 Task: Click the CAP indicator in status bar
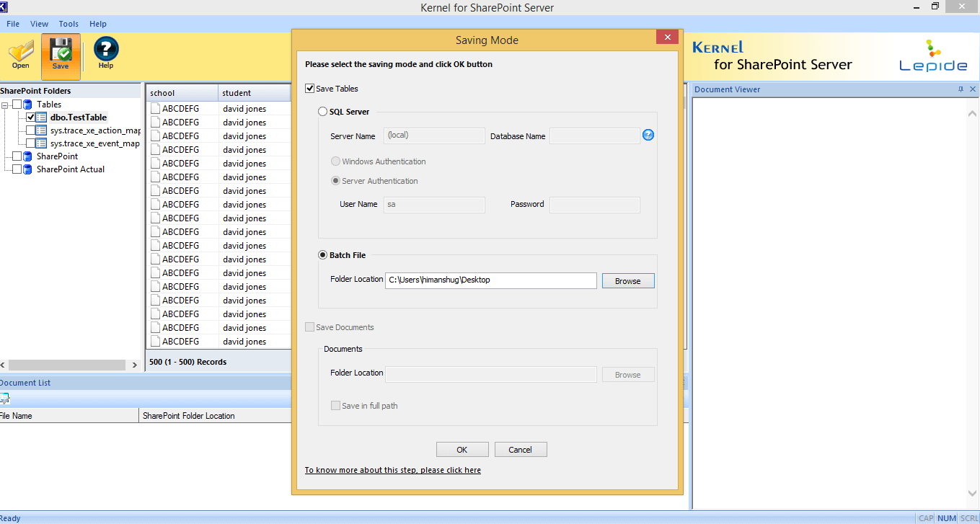926,518
